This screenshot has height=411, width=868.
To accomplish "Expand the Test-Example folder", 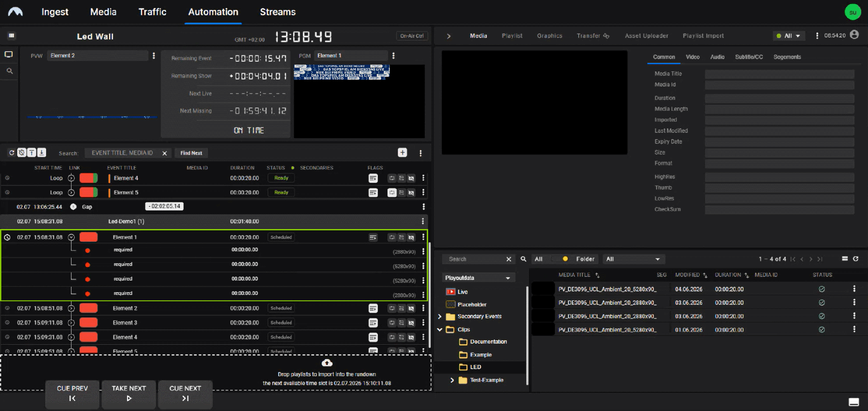I will [x=452, y=380].
